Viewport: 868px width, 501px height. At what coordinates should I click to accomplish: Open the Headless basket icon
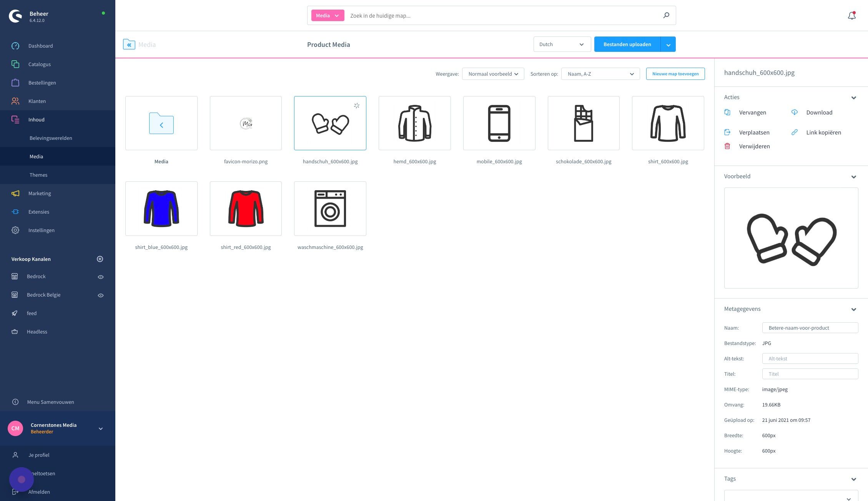(x=15, y=332)
